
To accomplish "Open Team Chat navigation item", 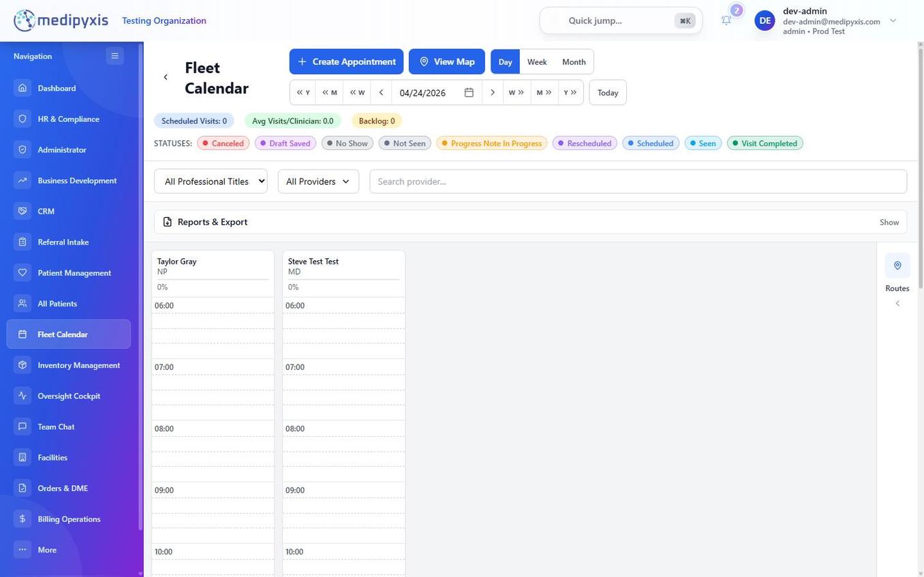I will pyautogui.click(x=69, y=426).
